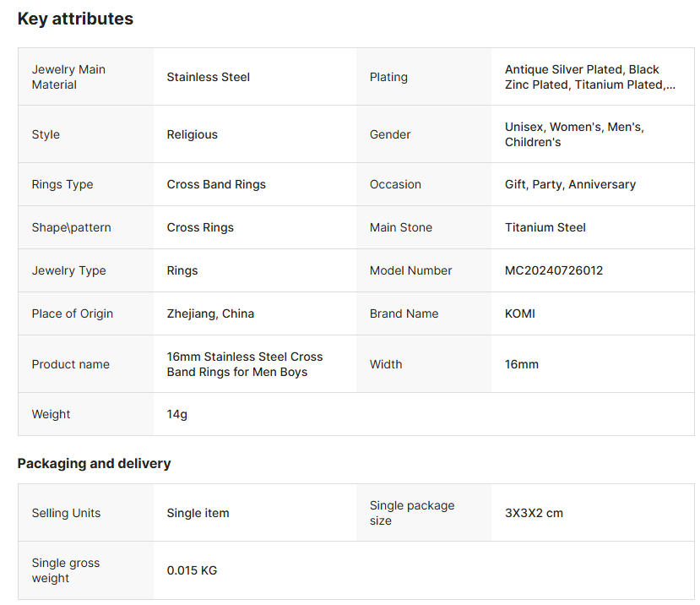The height and width of the screenshot is (605, 700).
Task: Select the 0.015 KG gross weight
Action: pyautogui.click(x=192, y=570)
